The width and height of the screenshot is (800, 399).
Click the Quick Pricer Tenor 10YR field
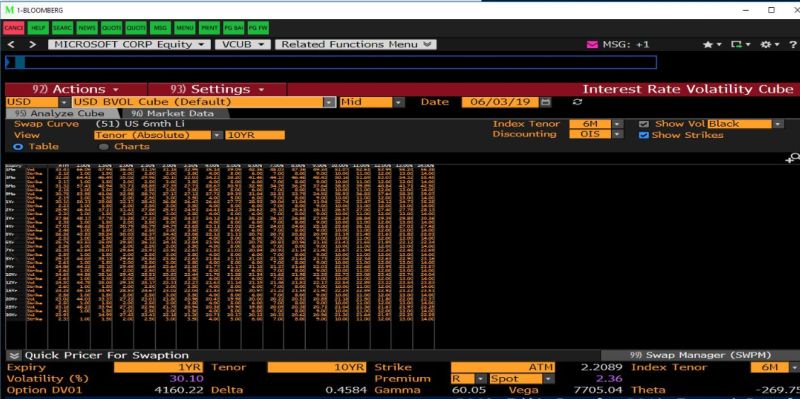point(317,367)
